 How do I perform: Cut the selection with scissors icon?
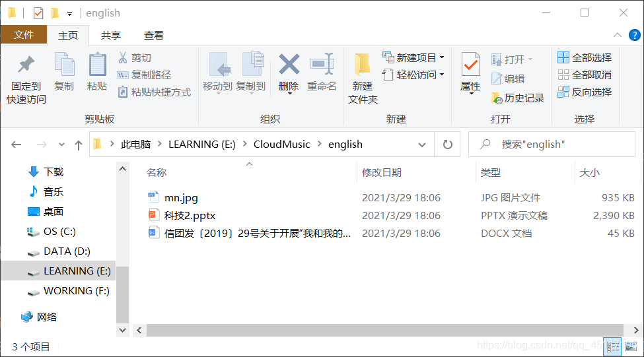click(135, 58)
